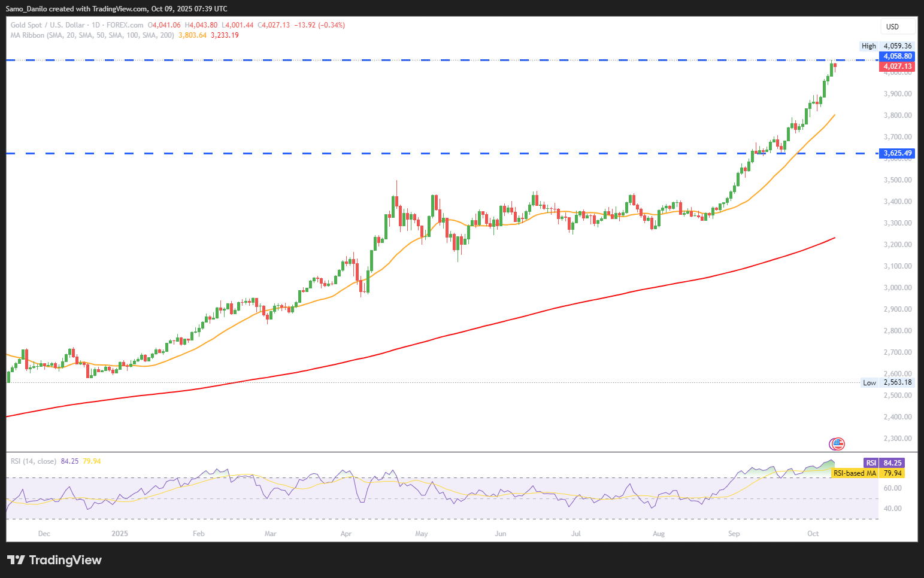924x578 pixels.
Task: Select the RSI (14, close) indicator legend
Action: click(34, 461)
